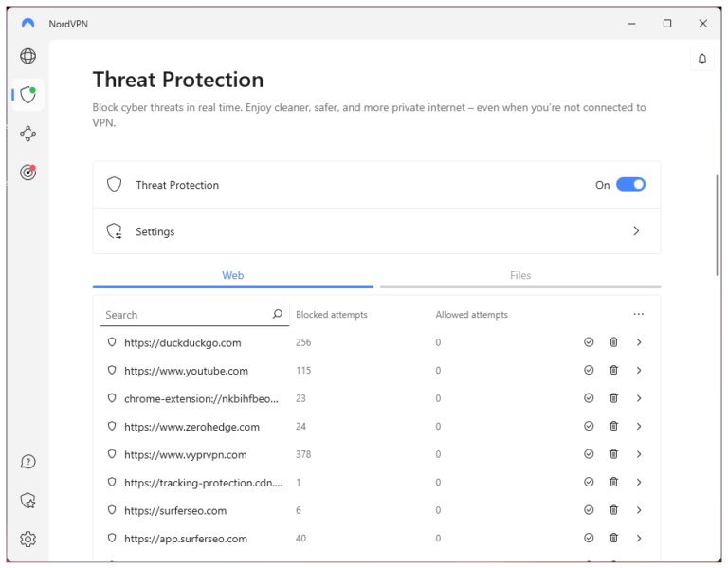The image size is (728, 568).
Task: Select the https://tracking-protection.cdn.... row text
Action: tap(203, 483)
